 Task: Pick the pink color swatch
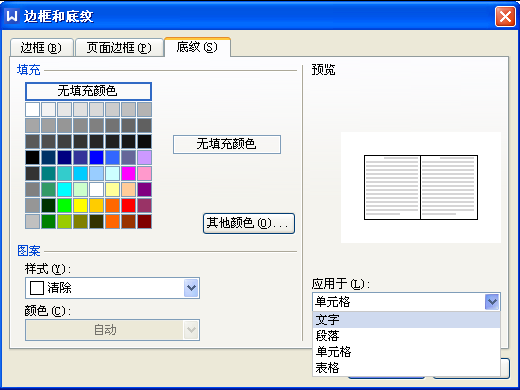144,173
